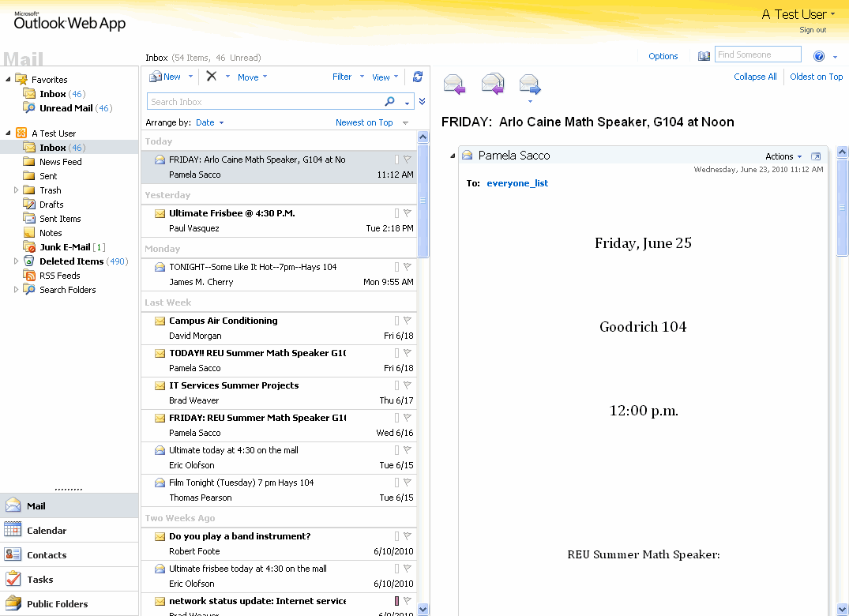Click the Public Folders icon
The image size is (849, 616).
tap(13, 603)
